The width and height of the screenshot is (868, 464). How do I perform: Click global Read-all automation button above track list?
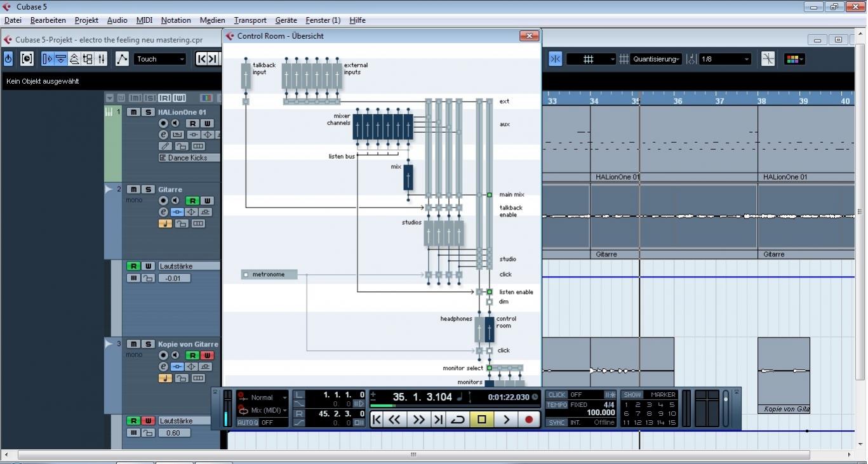pos(164,98)
